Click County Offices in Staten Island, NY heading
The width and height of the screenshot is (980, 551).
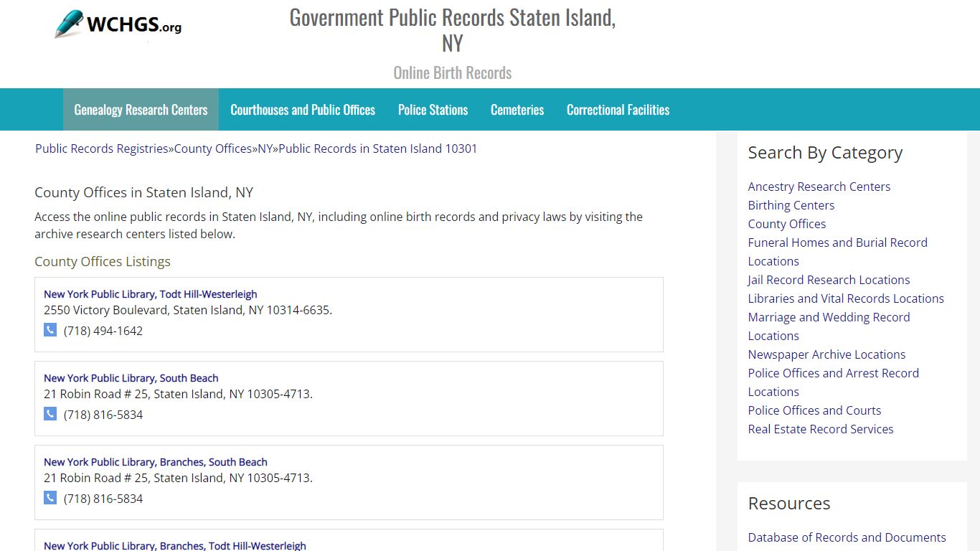[x=144, y=192]
